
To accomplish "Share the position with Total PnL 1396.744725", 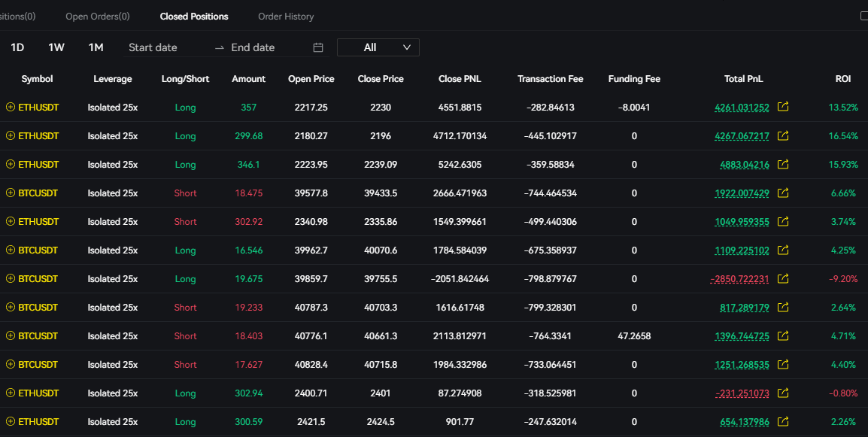I will [783, 336].
